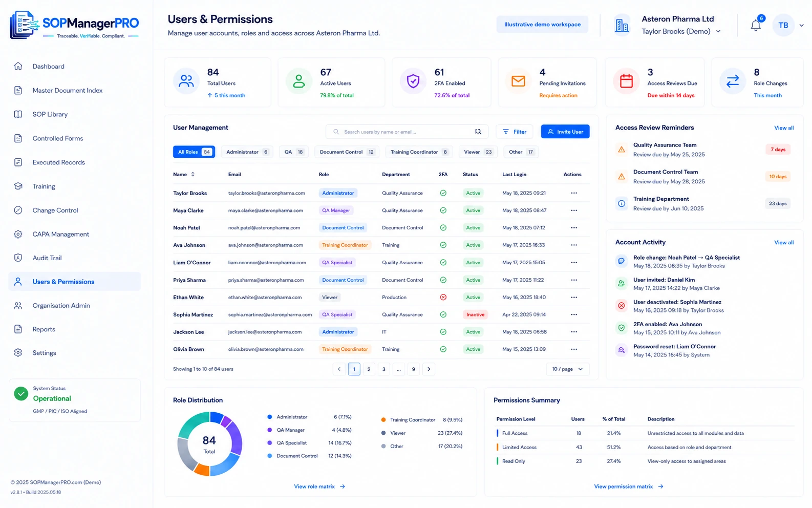The image size is (812, 508).
Task: Click Ethan White's red 2FA disabled icon
Action: click(x=443, y=298)
